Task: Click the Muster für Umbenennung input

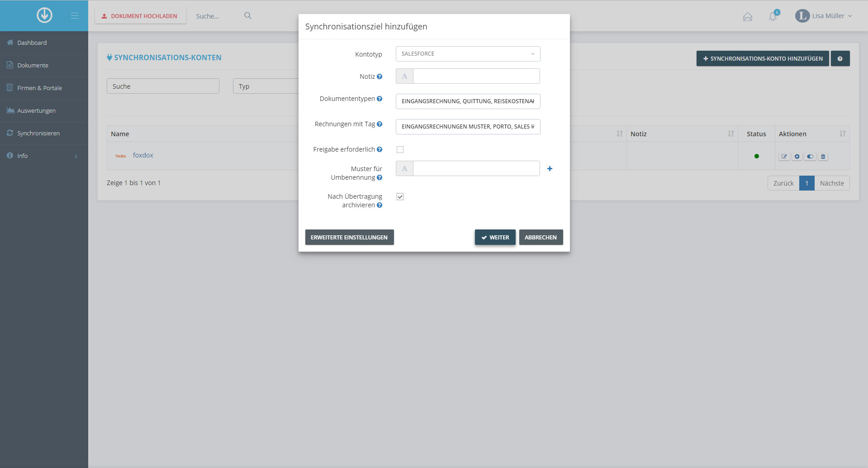Action: point(476,168)
